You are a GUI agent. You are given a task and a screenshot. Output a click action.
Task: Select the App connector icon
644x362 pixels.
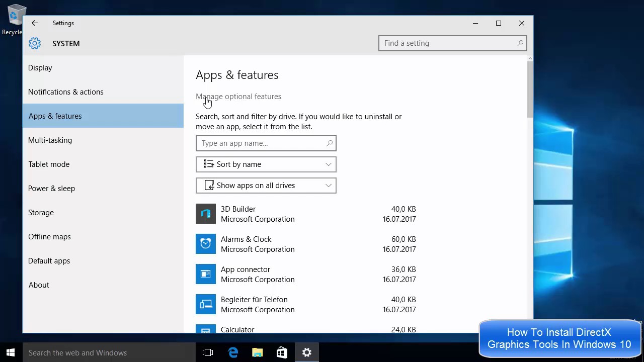[206, 275]
